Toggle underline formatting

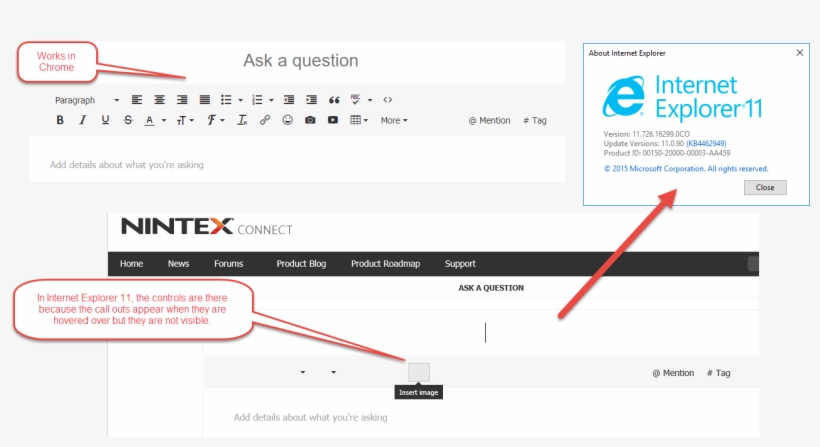pos(105,120)
